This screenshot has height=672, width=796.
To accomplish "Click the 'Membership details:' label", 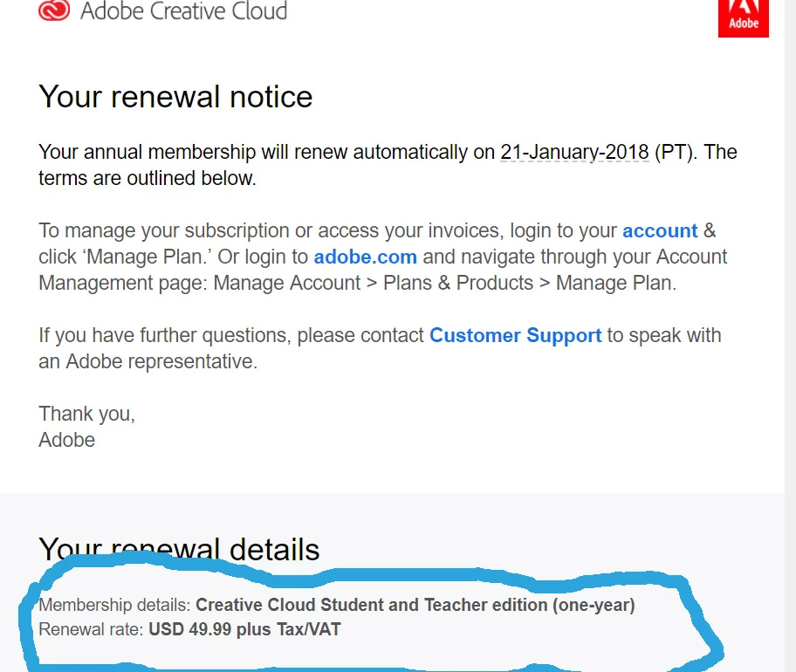I will click(x=114, y=605).
